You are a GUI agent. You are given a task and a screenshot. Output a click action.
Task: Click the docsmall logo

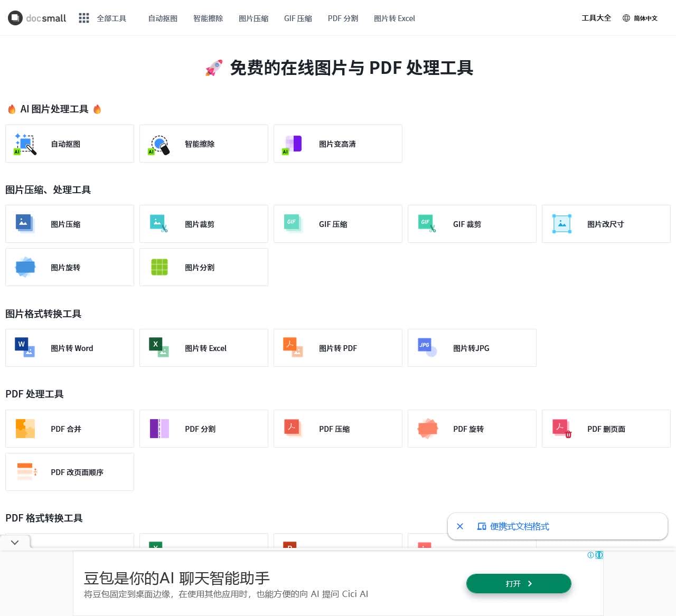tap(37, 18)
